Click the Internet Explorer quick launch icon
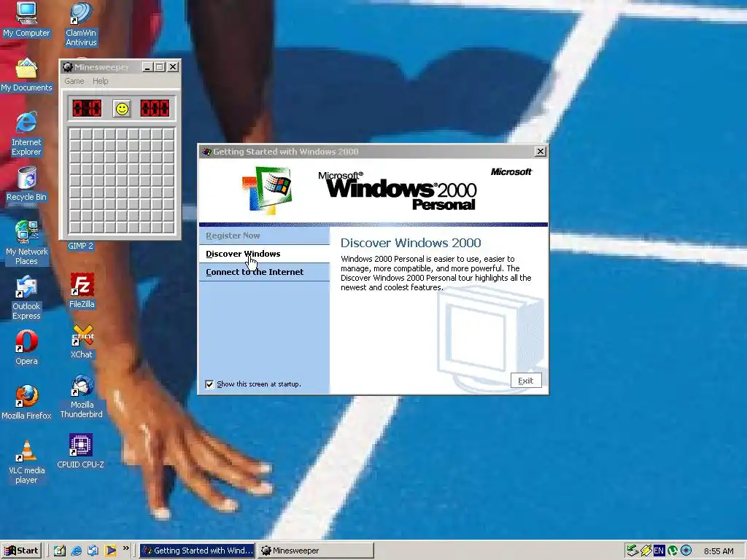 [76, 551]
